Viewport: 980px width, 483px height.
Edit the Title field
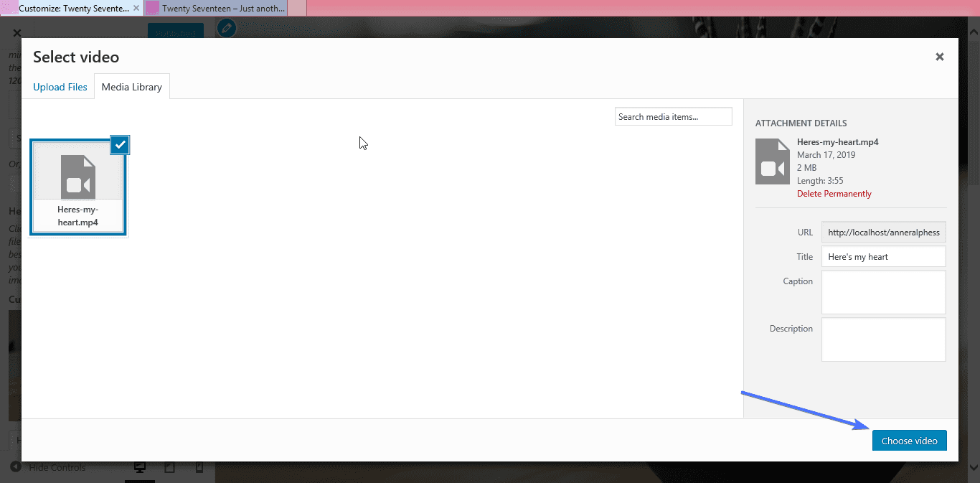click(883, 256)
